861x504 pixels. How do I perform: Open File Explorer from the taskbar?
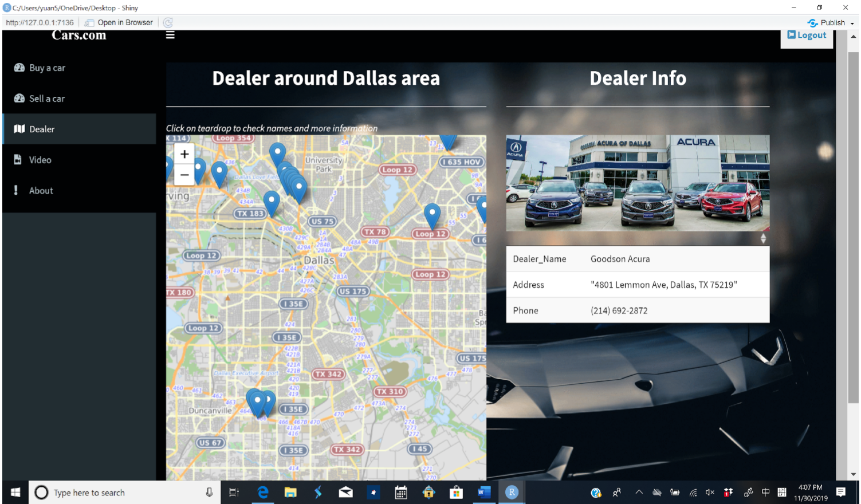[290, 493]
